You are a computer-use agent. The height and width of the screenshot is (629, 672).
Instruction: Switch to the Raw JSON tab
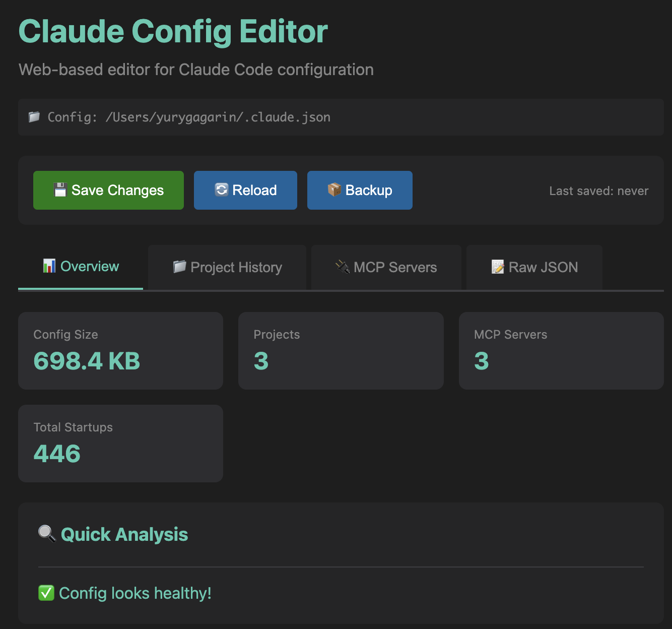click(x=534, y=267)
